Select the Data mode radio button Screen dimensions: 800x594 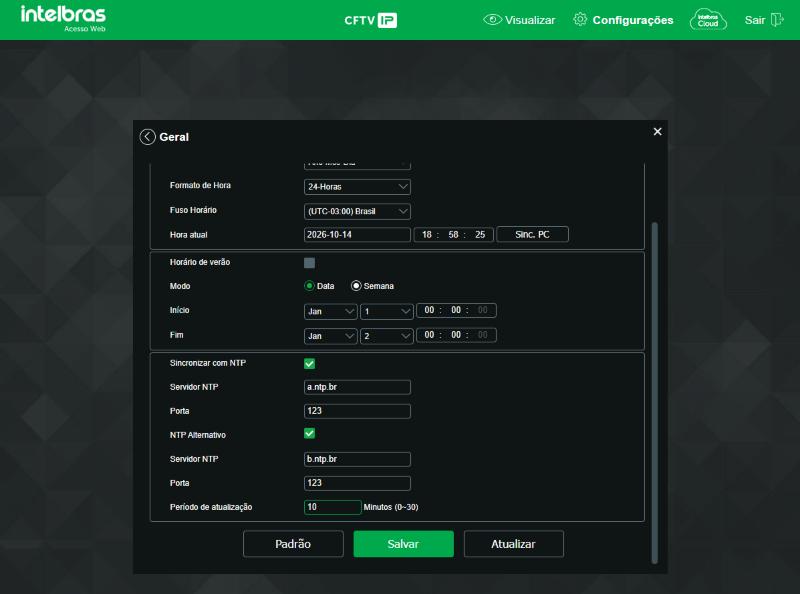coord(309,286)
